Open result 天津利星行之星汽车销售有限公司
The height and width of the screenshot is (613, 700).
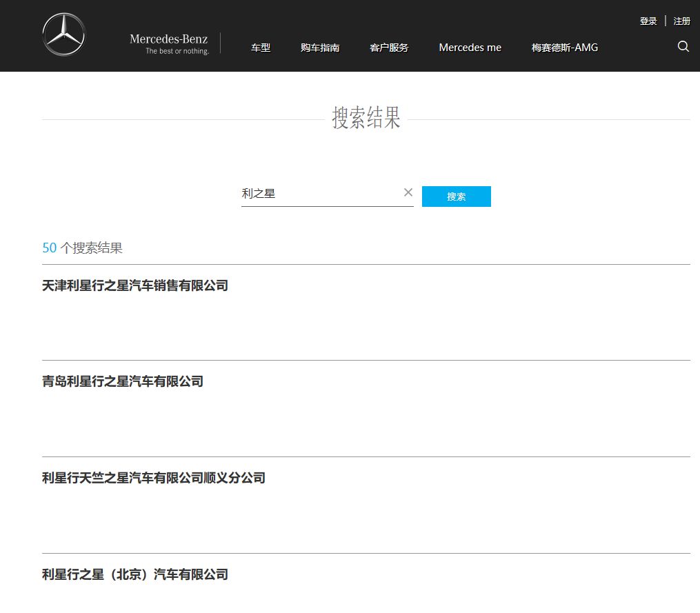134,285
